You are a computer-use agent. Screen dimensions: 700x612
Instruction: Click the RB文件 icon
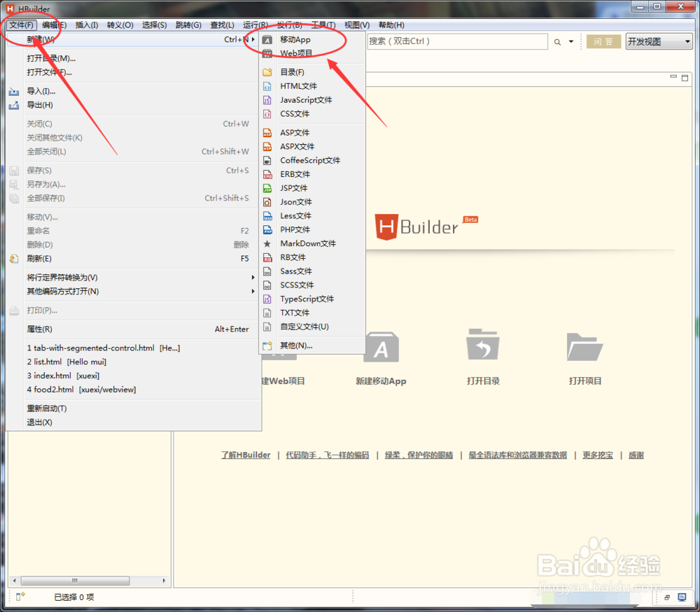coord(267,257)
